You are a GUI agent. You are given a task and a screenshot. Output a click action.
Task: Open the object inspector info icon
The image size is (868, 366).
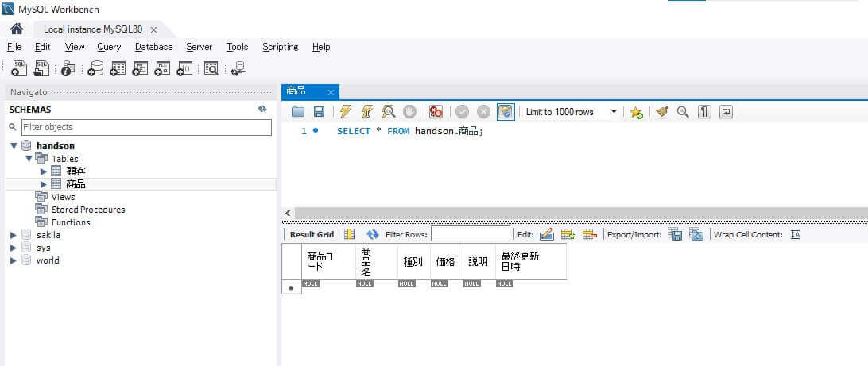(68, 68)
